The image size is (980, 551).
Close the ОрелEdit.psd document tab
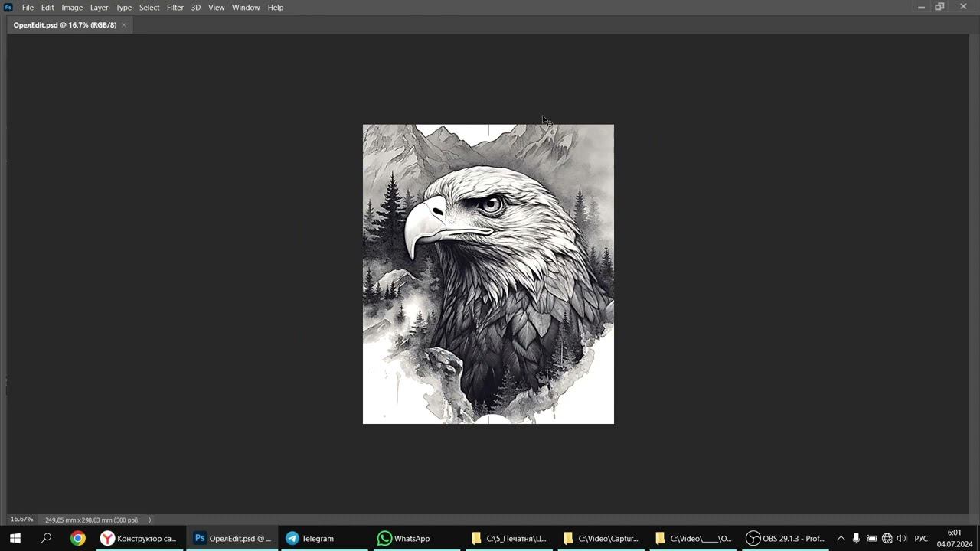point(124,25)
